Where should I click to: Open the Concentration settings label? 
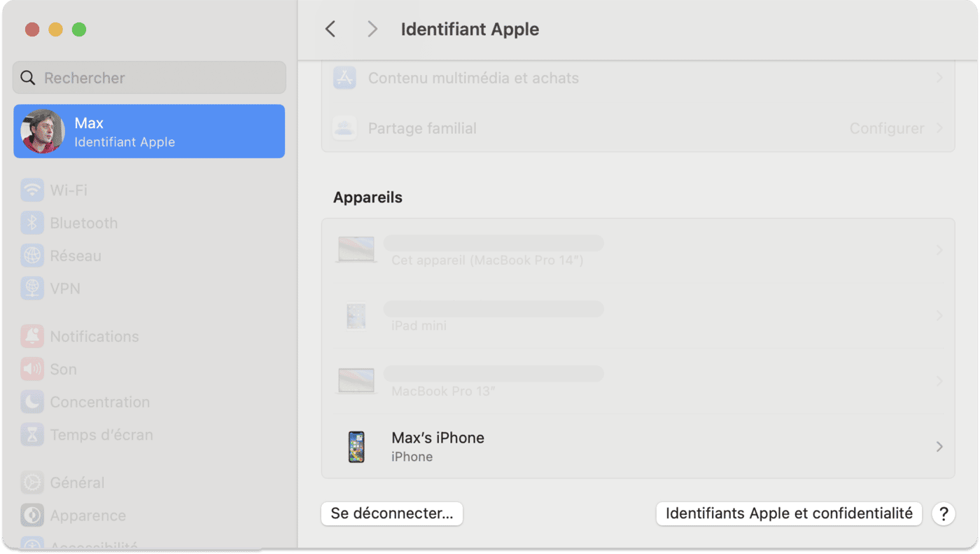pyautogui.click(x=100, y=402)
